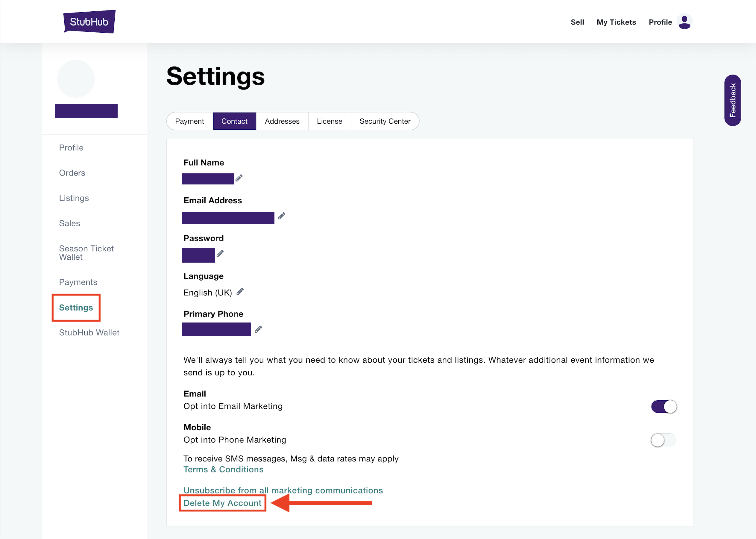The width and height of the screenshot is (756, 539).
Task: Click the StubHub logo
Action: [89, 22]
